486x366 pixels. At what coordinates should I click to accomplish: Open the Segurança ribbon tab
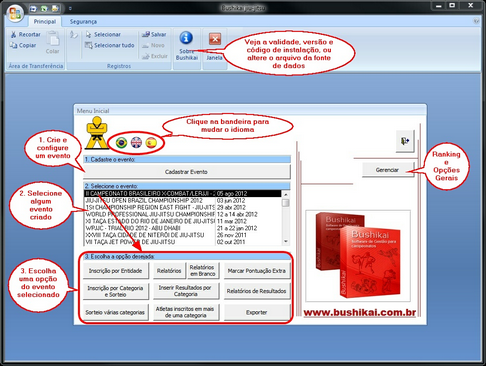(x=83, y=22)
